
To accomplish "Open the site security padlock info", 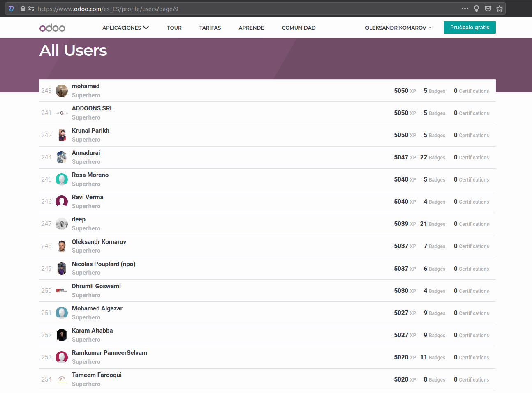I will coord(23,9).
